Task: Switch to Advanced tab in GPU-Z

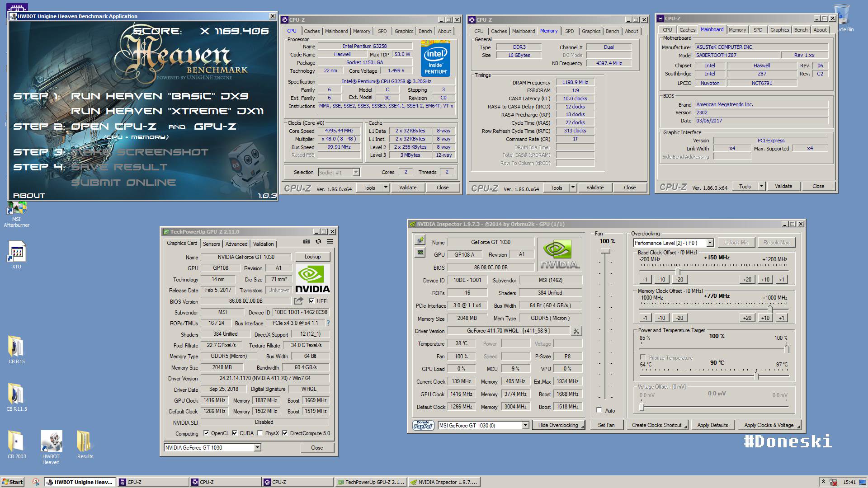Action: [x=236, y=244]
